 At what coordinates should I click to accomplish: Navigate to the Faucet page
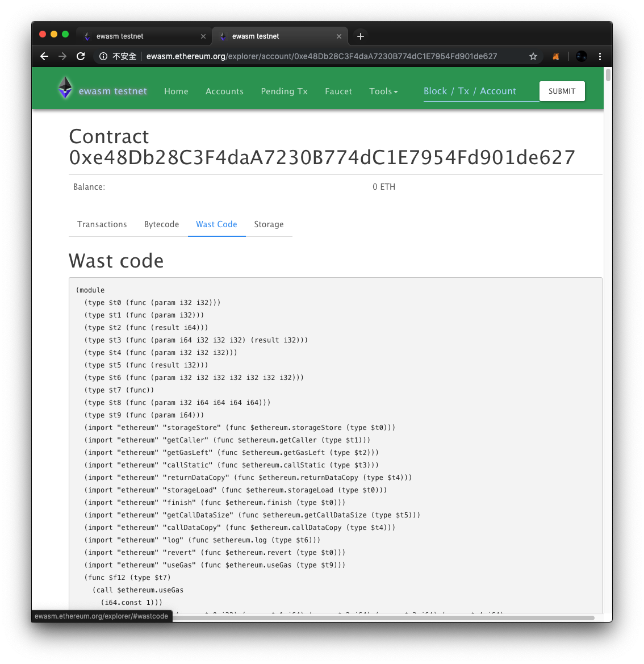(338, 91)
